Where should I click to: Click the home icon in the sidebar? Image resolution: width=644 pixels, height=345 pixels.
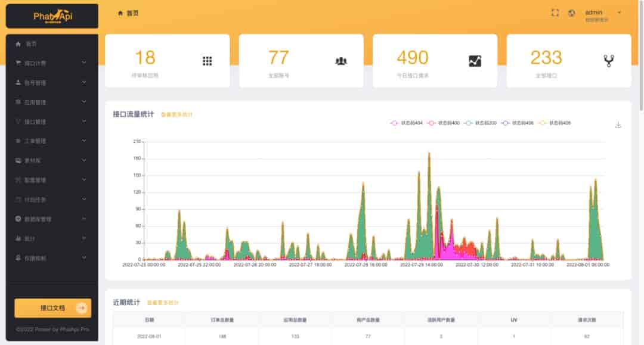(18, 44)
